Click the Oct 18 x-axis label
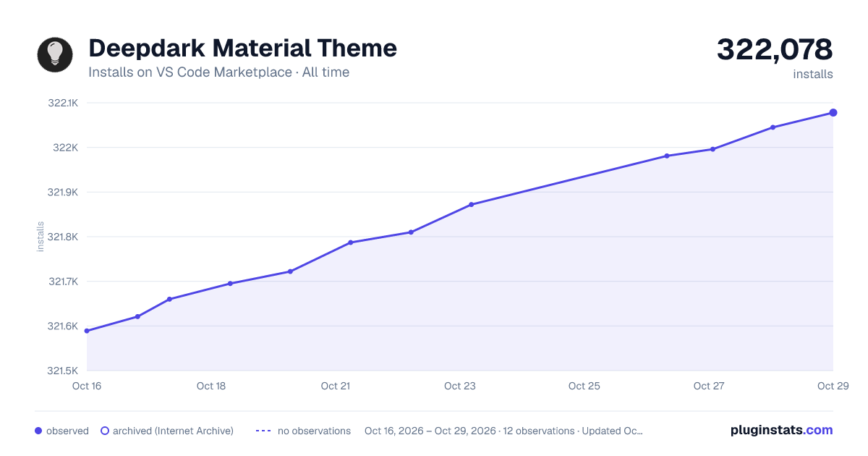 tap(211, 386)
